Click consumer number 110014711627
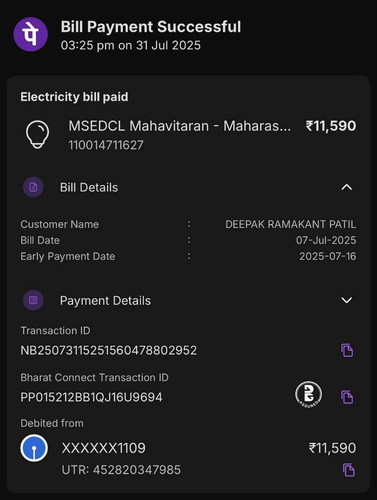The image size is (377, 500). pos(106,145)
